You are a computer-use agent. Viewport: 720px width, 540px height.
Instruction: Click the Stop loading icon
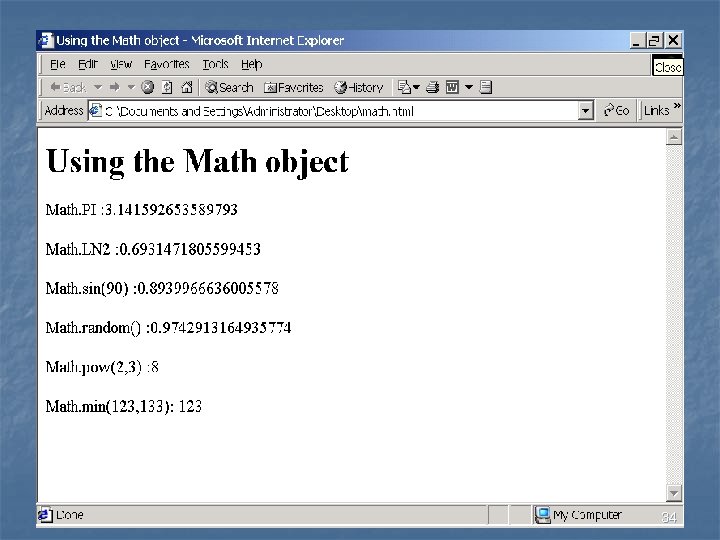pos(147,87)
